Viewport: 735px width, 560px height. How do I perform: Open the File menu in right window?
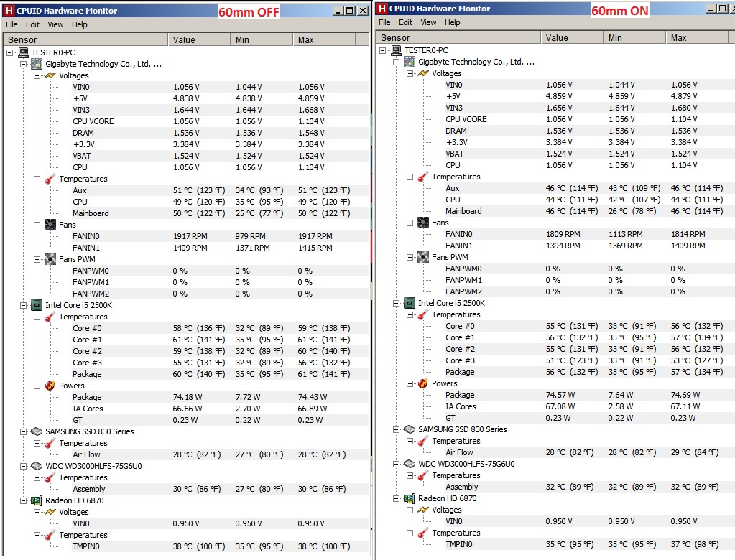tap(384, 22)
